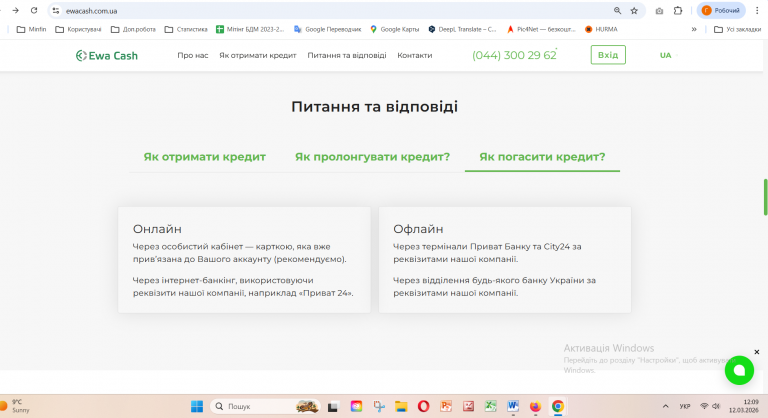Open Як отримати кредит in top navigation
Image resolution: width=768 pixels, height=418 pixels.
pos(258,55)
